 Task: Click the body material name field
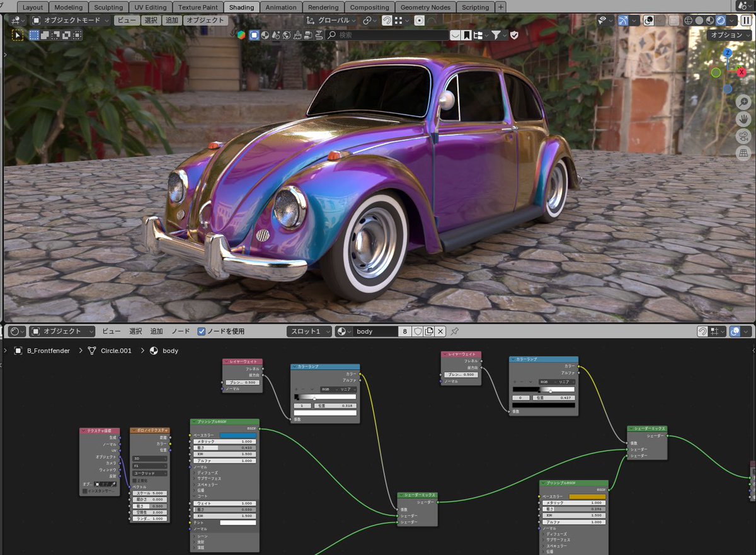[375, 331]
